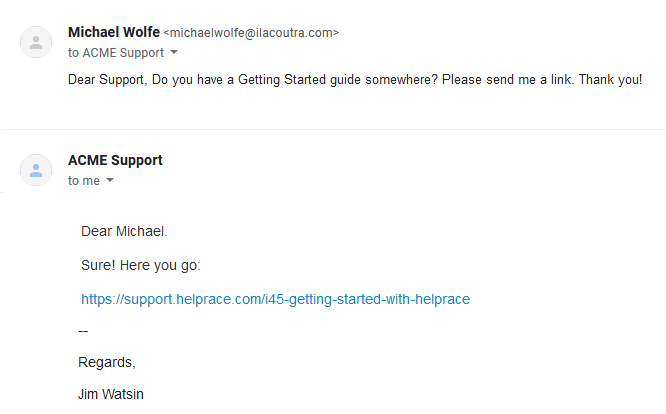Click the ACME Support sender name
The height and width of the screenshot is (414, 666).
(x=115, y=160)
